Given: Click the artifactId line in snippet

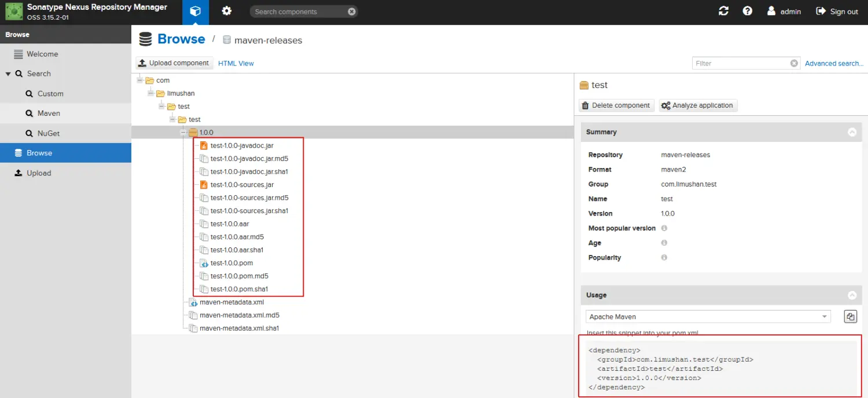Looking at the screenshot, I should (x=660, y=368).
